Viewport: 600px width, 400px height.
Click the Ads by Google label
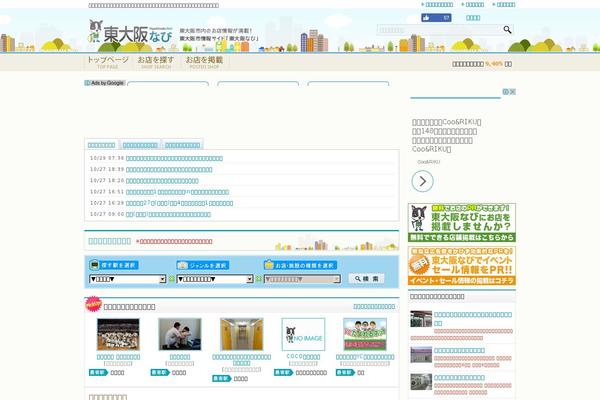[x=104, y=83]
